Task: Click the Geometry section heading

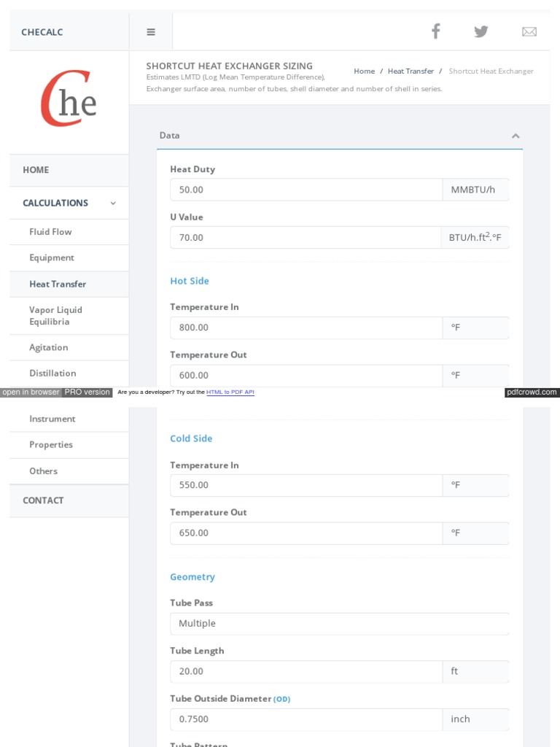Action: pos(192,577)
